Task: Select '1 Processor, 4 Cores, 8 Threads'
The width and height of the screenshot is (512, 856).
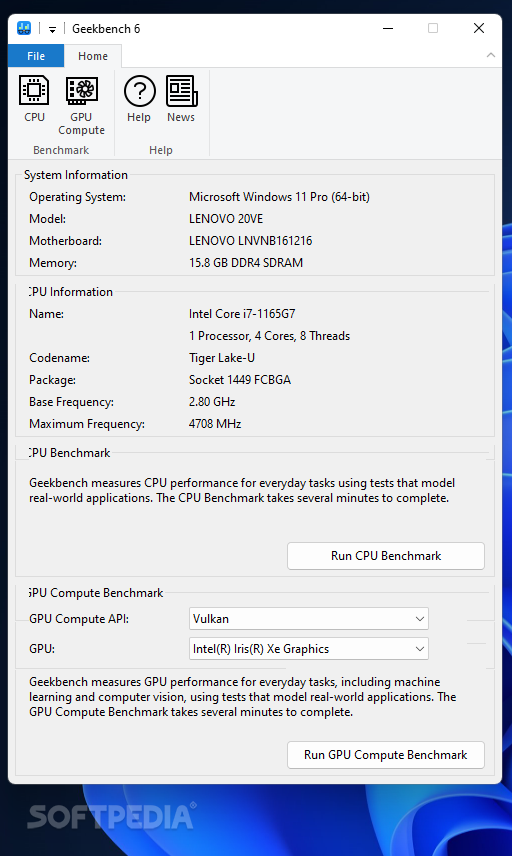Action: pyautogui.click(x=270, y=336)
